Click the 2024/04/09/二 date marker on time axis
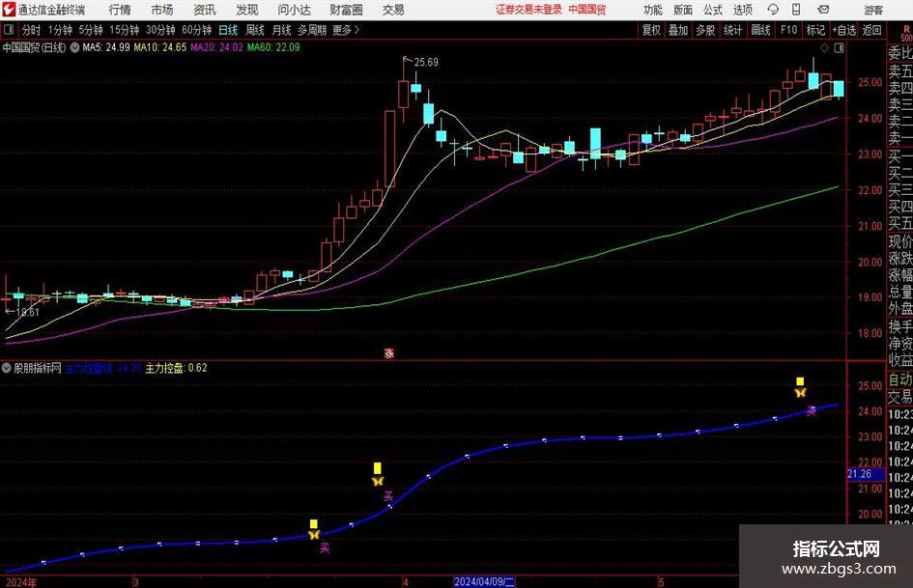This screenshot has width=913, height=588. click(484, 581)
